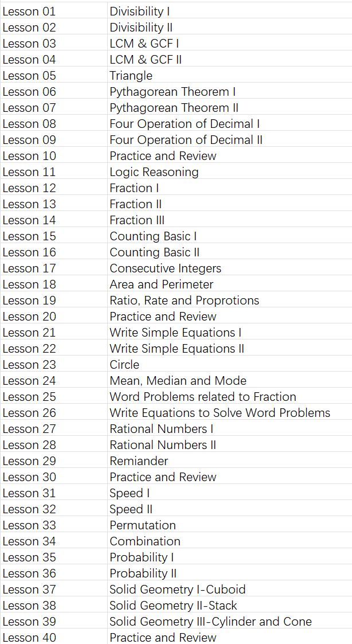Select the Lesson 10 cell
Image resolution: width=352 pixels, height=644 pixels.
click(54, 155)
